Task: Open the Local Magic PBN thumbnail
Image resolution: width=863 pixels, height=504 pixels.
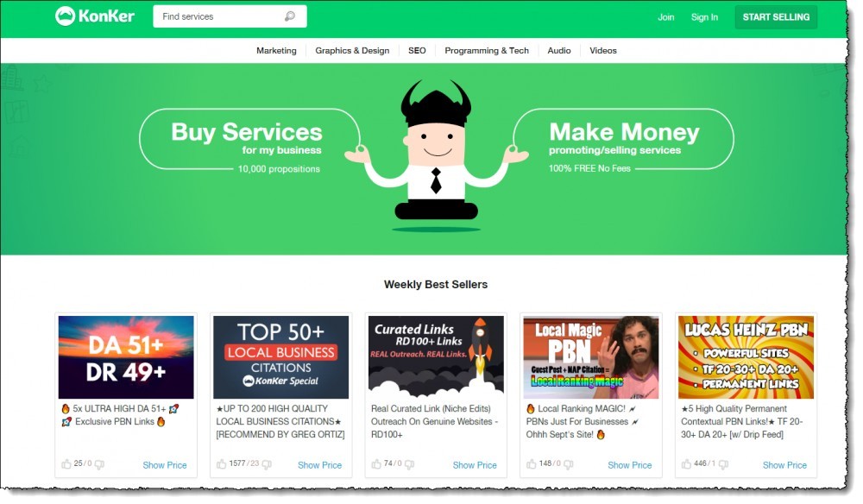Action: tap(590, 357)
